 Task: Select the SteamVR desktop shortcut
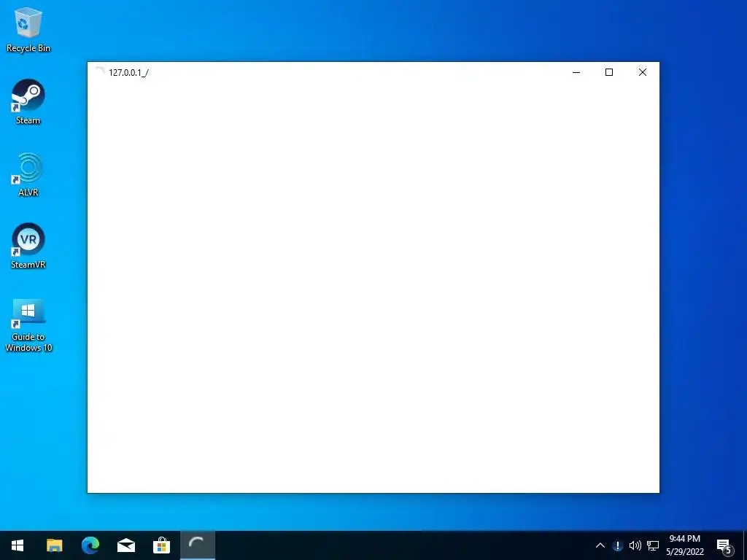[x=28, y=246]
